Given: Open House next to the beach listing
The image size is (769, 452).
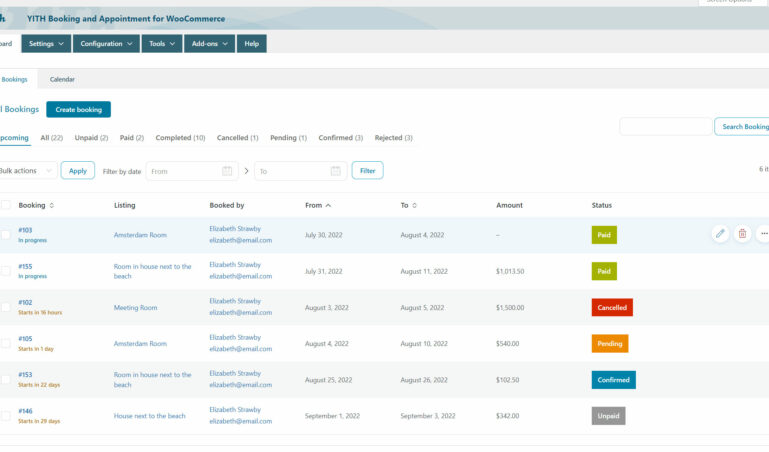Looking at the screenshot, I should [150, 416].
